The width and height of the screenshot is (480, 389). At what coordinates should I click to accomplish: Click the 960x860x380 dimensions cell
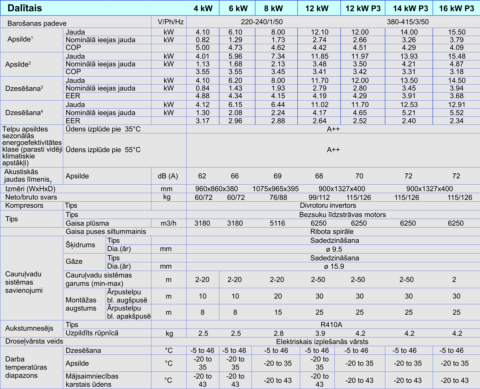216,189
